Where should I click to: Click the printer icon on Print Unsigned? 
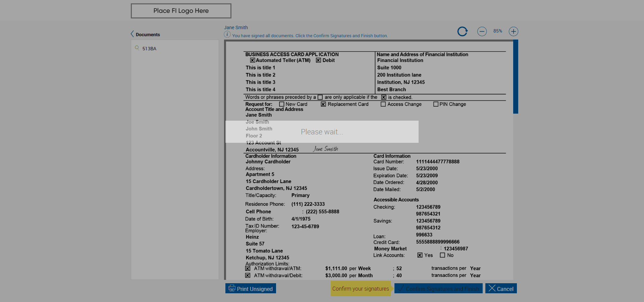pyautogui.click(x=232, y=288)
